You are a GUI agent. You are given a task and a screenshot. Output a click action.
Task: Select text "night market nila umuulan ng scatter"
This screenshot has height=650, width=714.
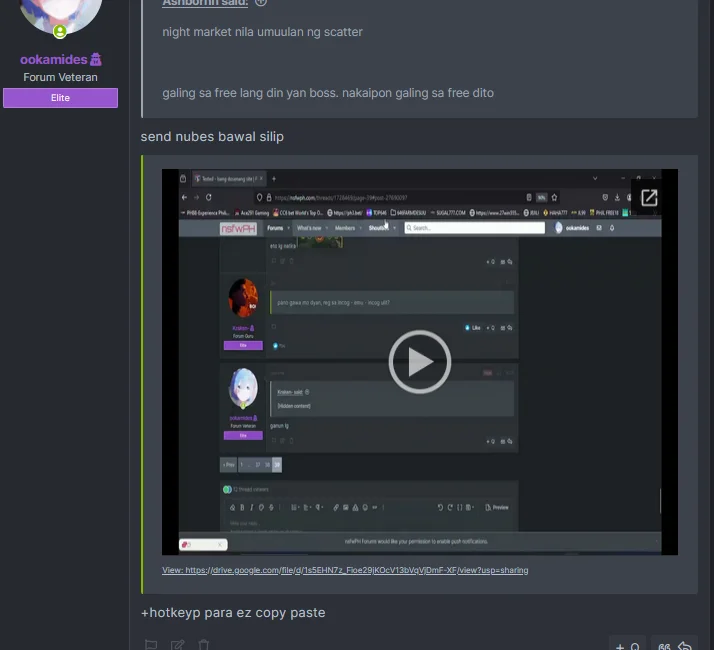263,32
